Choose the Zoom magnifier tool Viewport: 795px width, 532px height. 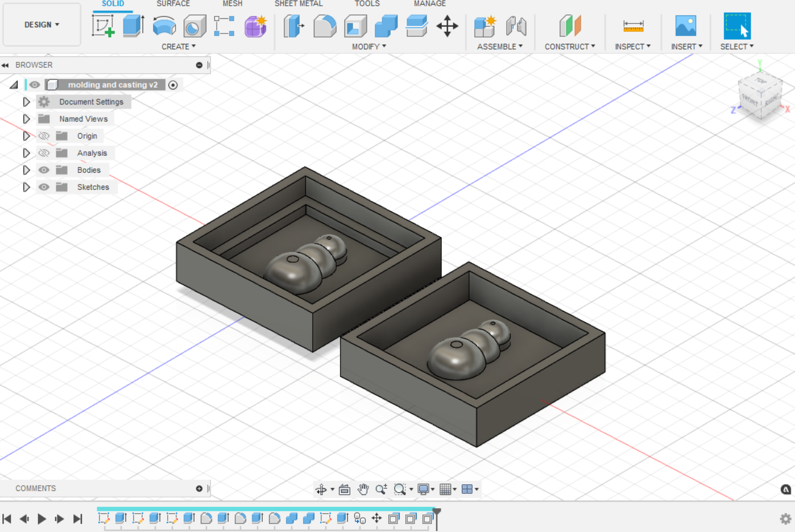pyautogui.click(x=381, y=489)
